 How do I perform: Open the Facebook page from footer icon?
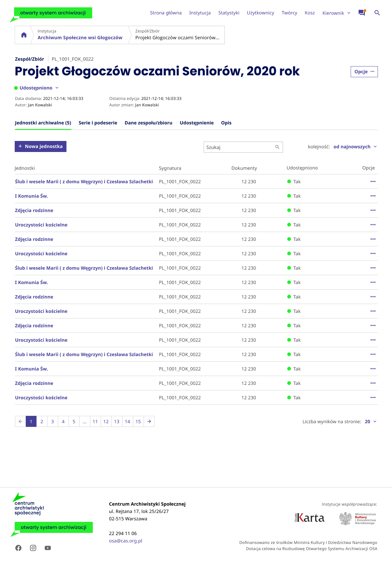[18, 548]
